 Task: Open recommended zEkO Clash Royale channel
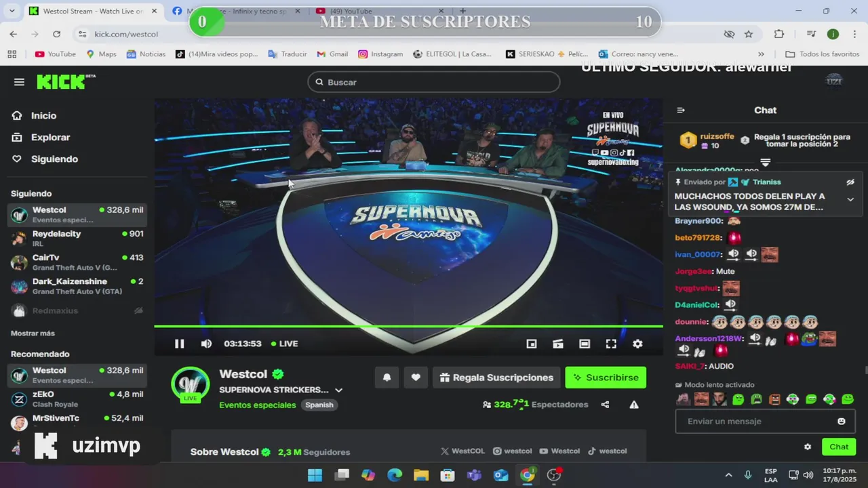pos(77,399)
